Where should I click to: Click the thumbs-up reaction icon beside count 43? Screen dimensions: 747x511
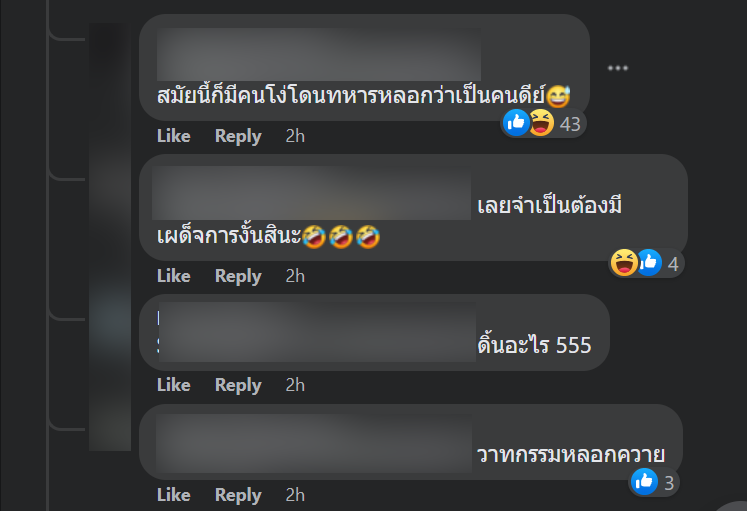[516, 123]
